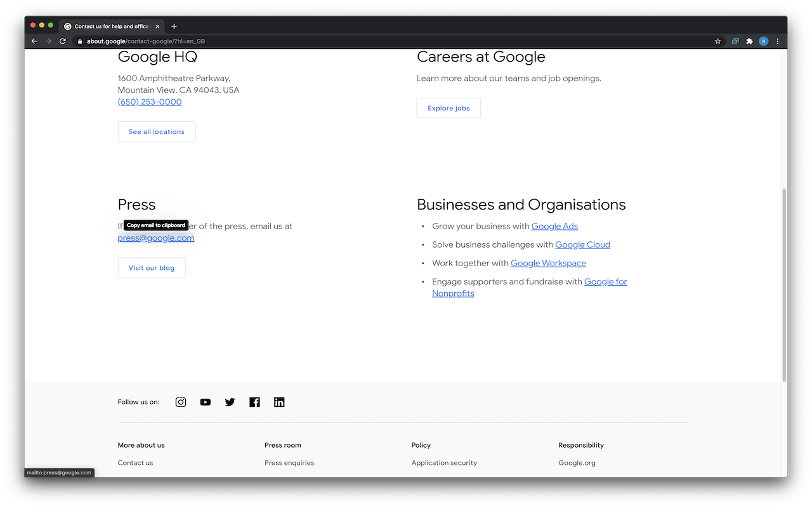
Task: Open Chrome's three-dot menu
Action: point(778,41)
